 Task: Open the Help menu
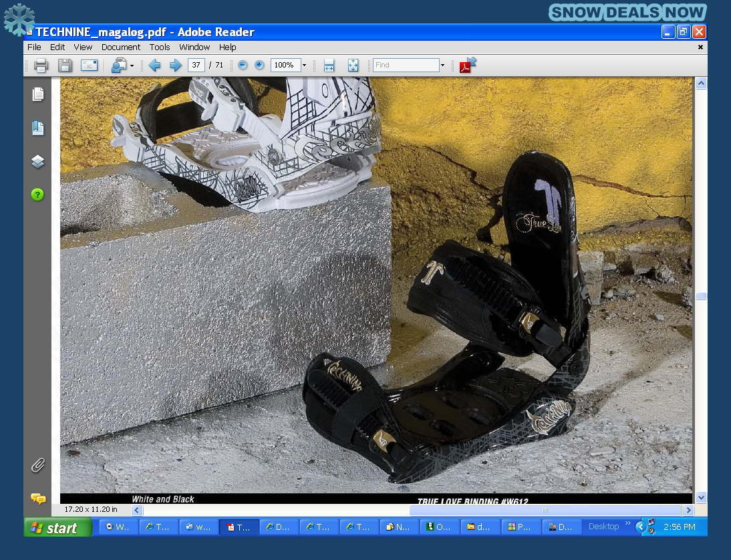coord(227,47)
